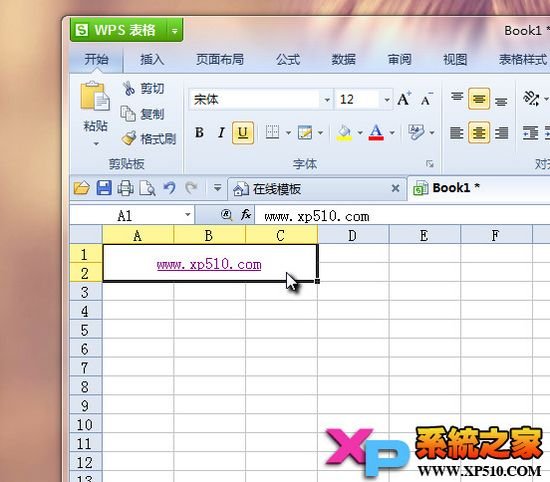
Task: Switch to the 视图 tab
Action: 455,59
